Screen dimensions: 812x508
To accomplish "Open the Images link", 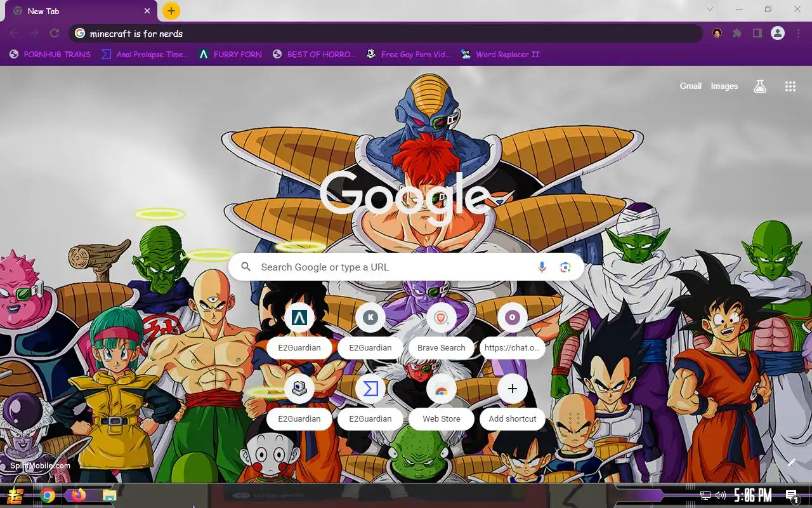I will [724, 86].
